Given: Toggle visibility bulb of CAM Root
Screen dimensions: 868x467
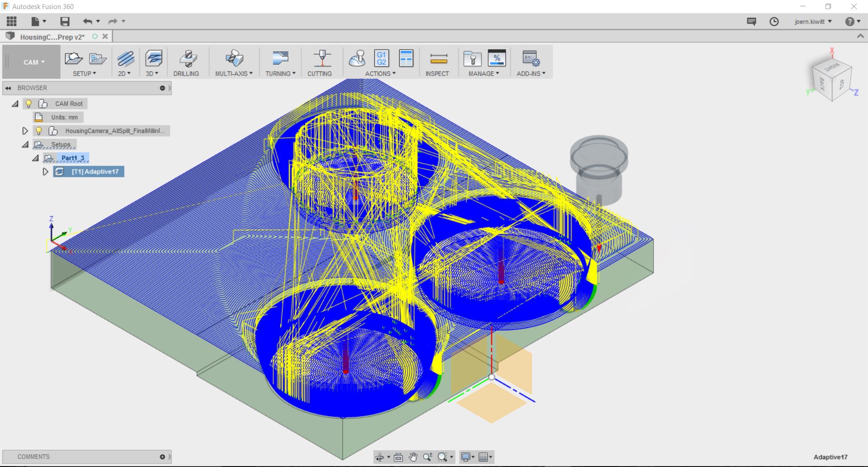Looking at the screenshot, I should pos(28,104).
